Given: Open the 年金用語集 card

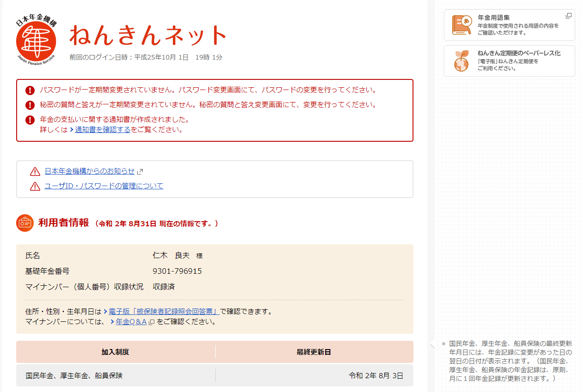Looking at the screenshot, I should [510, 25].
